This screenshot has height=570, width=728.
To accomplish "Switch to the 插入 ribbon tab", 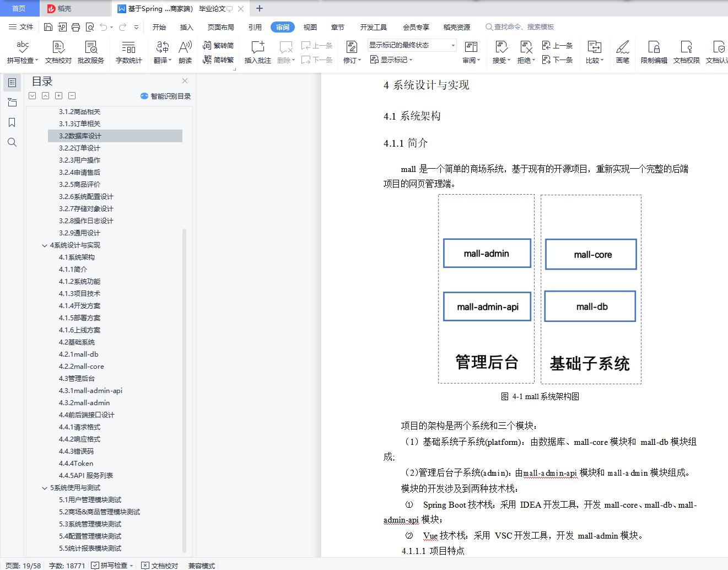I will tap(187, 27).
